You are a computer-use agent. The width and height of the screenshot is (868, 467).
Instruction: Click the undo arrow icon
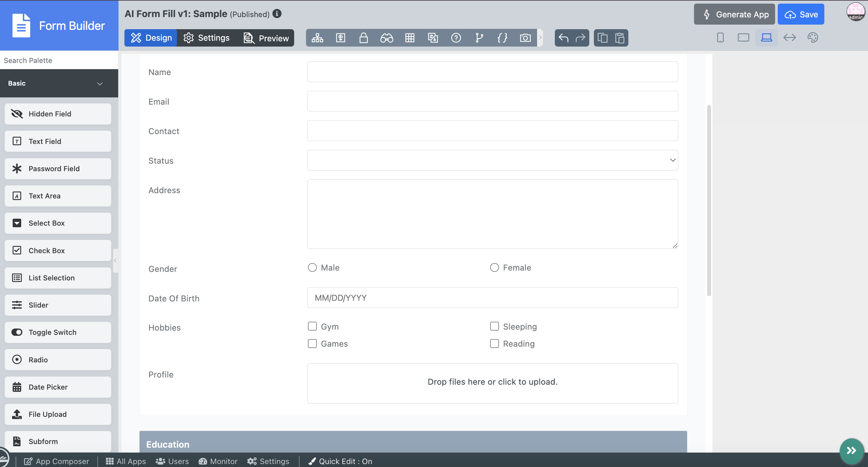coord(563,38)
